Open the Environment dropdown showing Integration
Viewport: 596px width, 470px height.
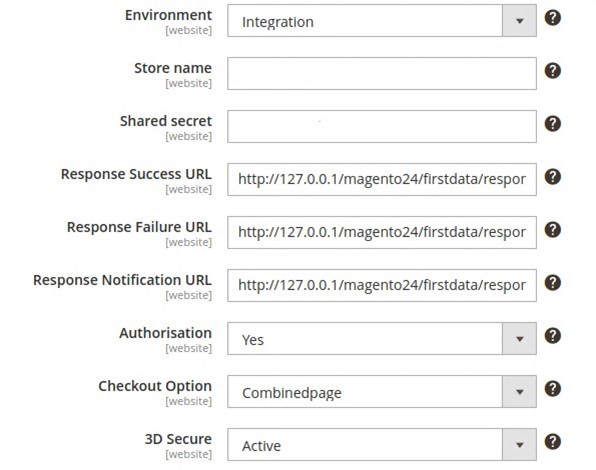[x=382, y=21]
